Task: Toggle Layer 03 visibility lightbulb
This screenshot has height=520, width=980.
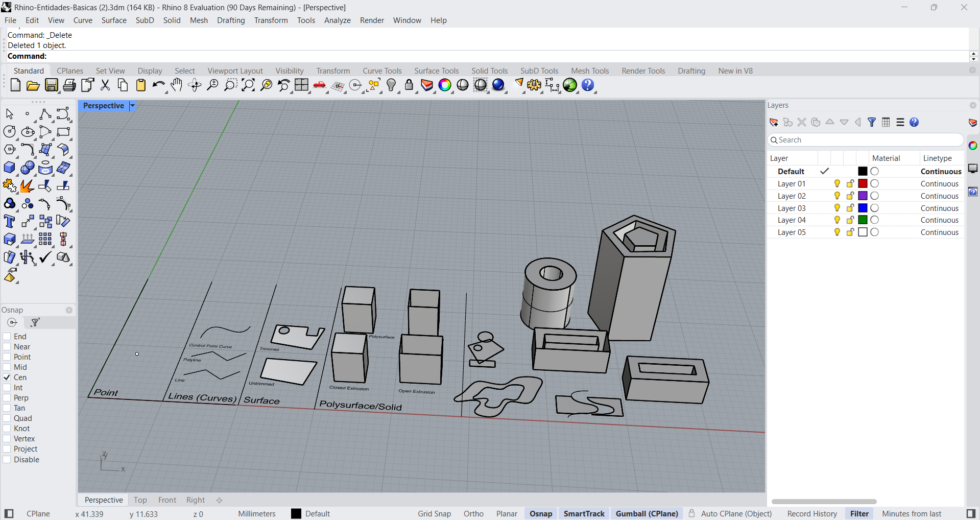Action: 837,208
